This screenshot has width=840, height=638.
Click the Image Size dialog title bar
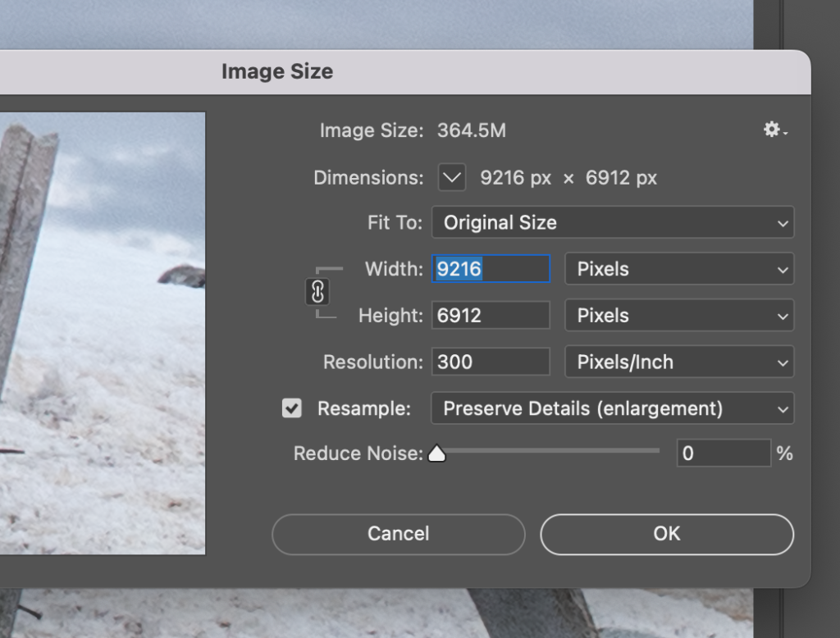coord(277,72)
